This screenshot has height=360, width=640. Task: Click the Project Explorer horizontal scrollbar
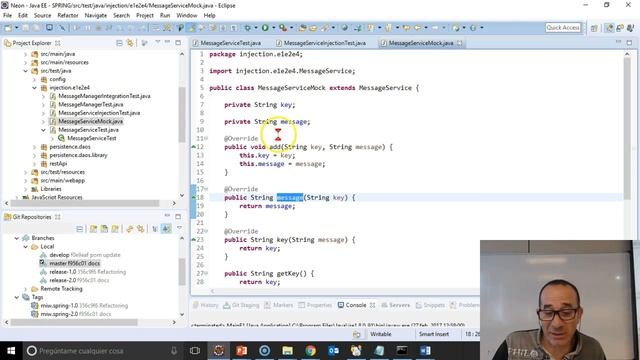[x=84, y=203]
